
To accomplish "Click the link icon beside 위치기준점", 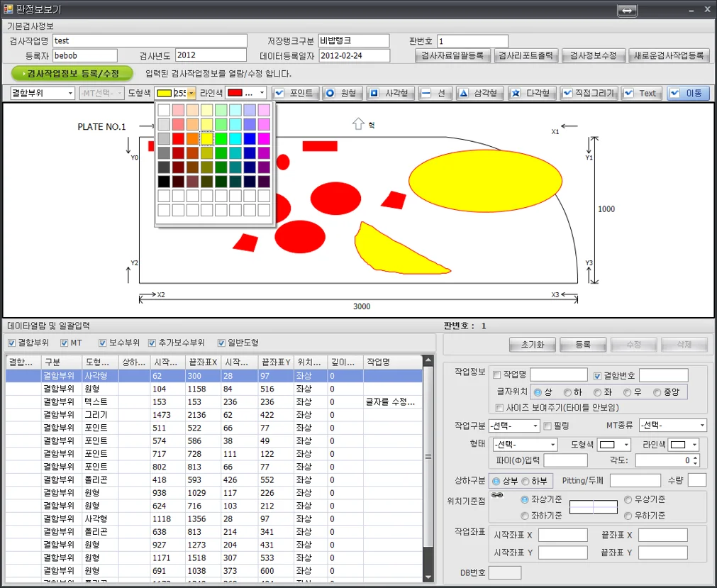I will pyautogui.click(x=496, y=494).
